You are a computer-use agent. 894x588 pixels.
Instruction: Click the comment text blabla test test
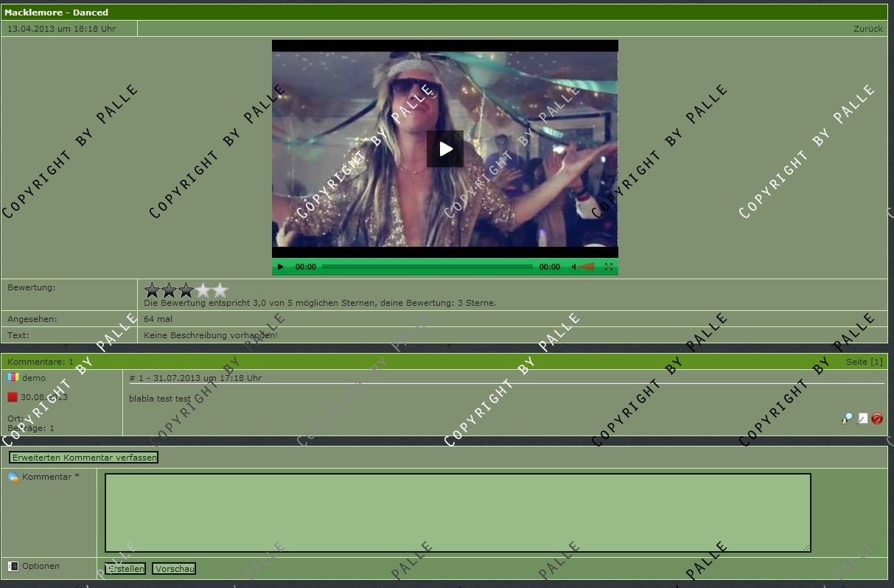point(160,399)
